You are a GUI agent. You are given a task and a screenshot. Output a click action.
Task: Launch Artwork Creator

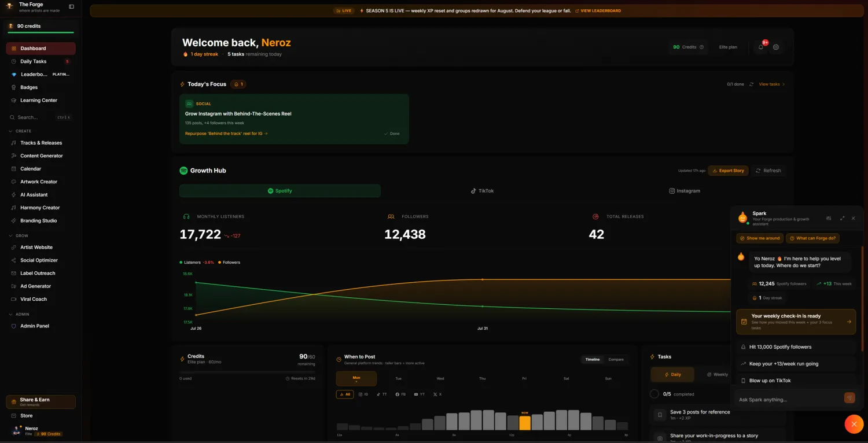coord(41,182)
